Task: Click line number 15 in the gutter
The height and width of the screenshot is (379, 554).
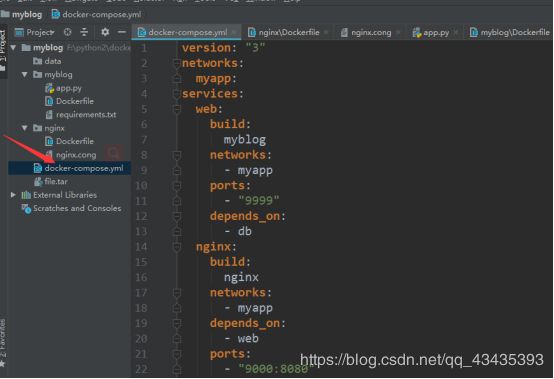Action: 141,262
